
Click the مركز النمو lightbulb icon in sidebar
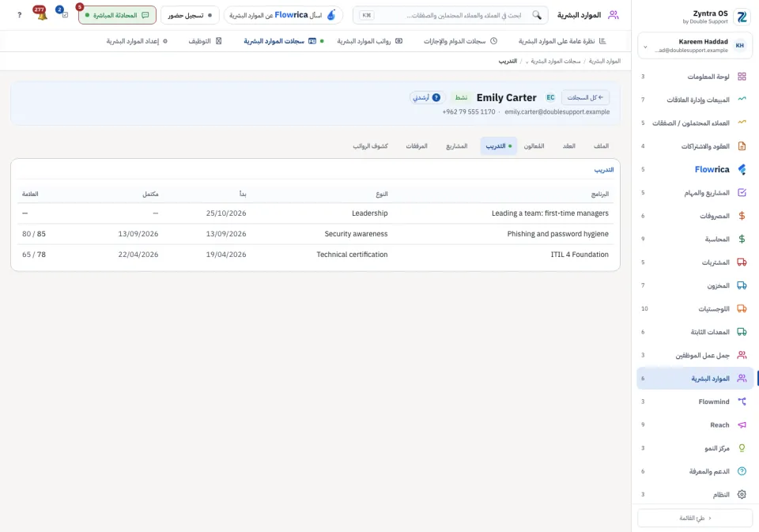[x=742, y=448]
